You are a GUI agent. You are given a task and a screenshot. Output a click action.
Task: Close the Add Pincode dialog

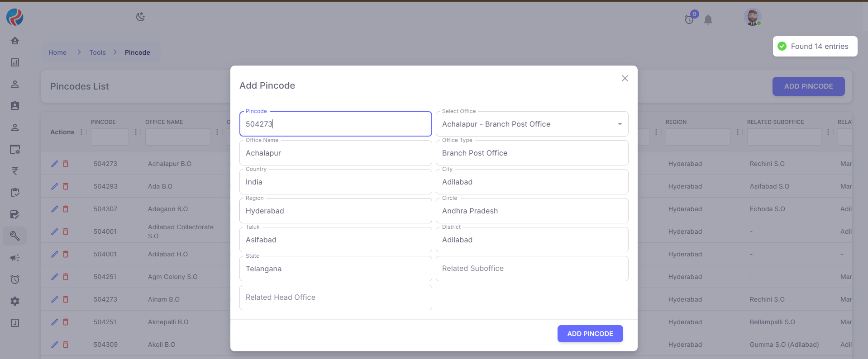625,78
